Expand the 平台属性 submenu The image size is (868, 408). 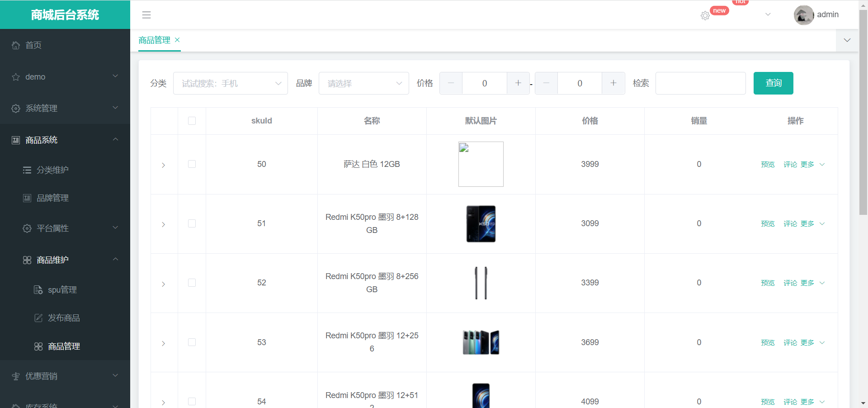(65, 228)
